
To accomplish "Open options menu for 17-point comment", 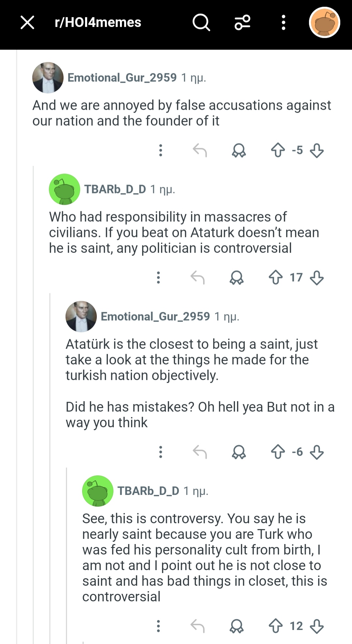I will tap(158, 277).
